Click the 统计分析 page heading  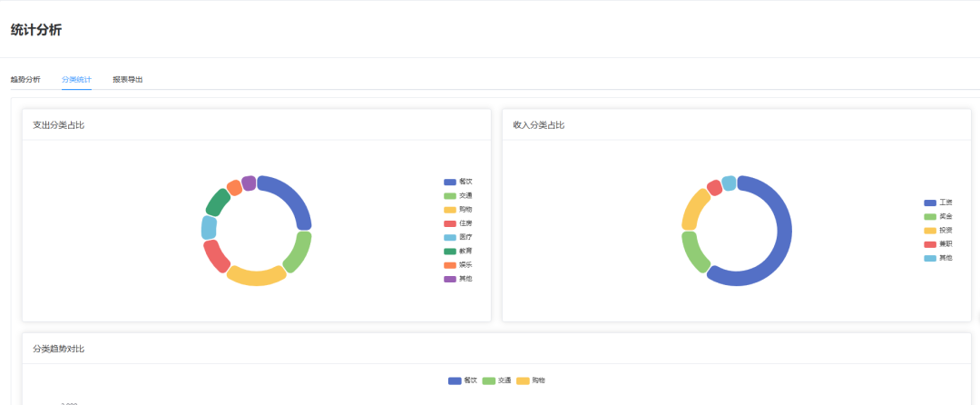[36, 29]
